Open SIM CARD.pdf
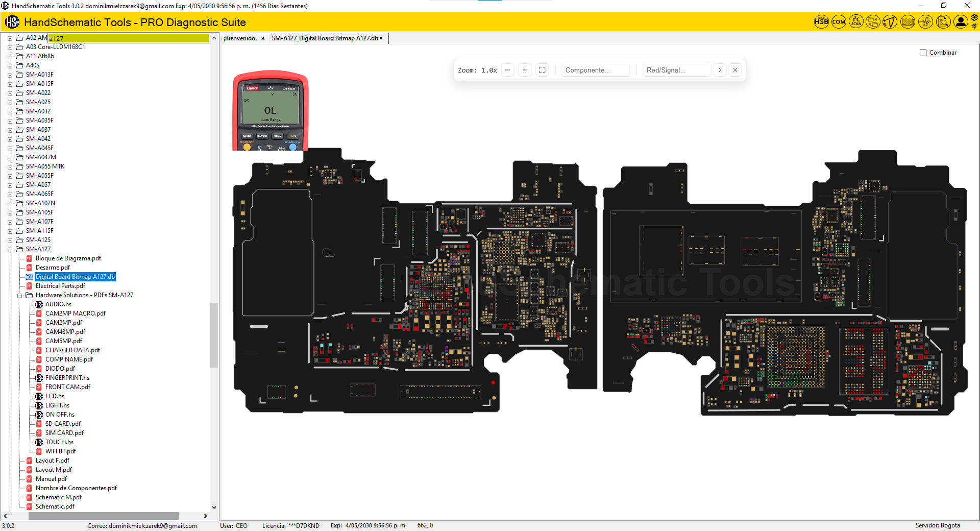Screen dimensions: 980x531 click(64, 433)
